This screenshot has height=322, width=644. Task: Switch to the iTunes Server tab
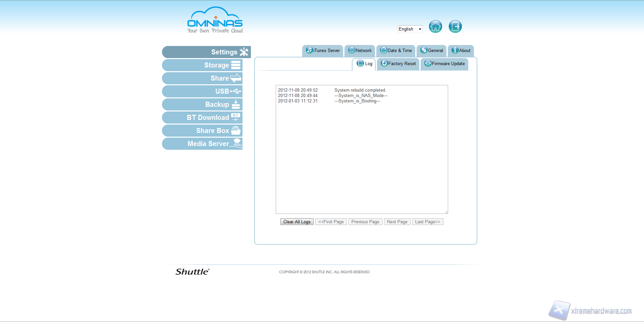tap(323, 51)
